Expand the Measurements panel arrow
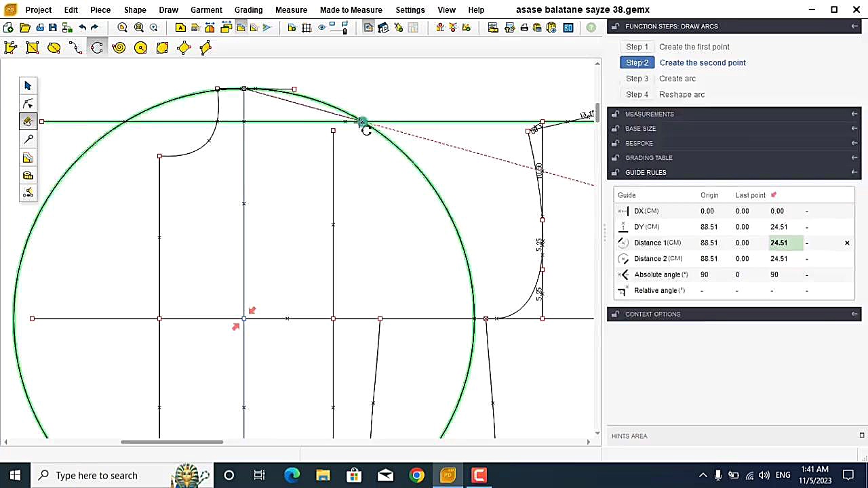868x488 pixels. 854,114
